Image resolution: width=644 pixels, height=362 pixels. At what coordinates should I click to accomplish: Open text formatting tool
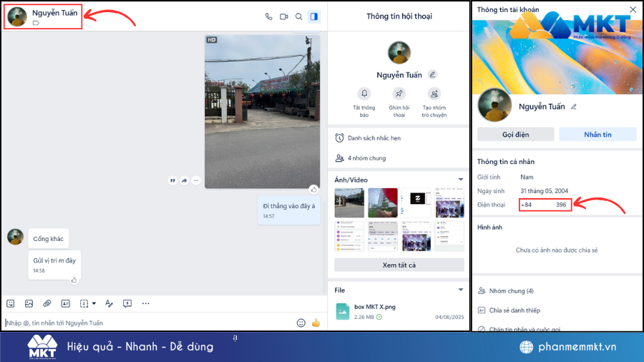tap(109, 304)
